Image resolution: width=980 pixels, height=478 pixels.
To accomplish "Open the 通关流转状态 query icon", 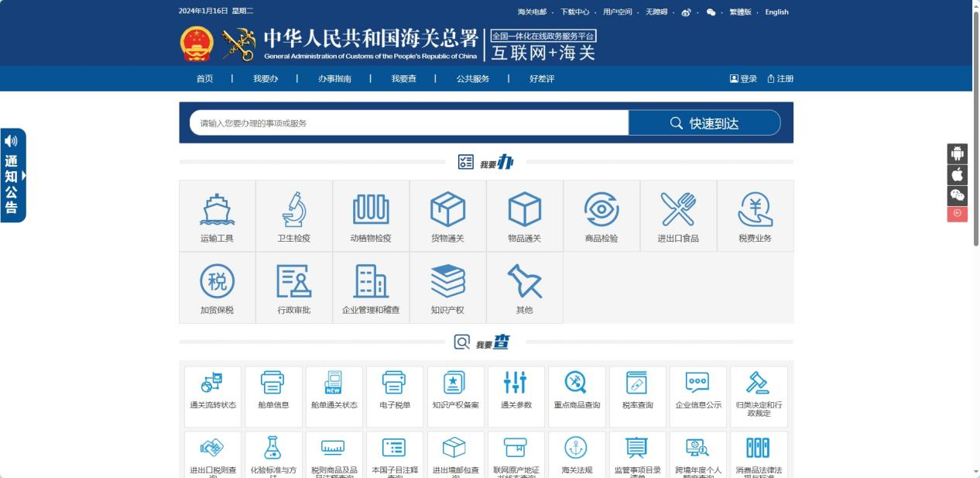I will tap(213, 383).
